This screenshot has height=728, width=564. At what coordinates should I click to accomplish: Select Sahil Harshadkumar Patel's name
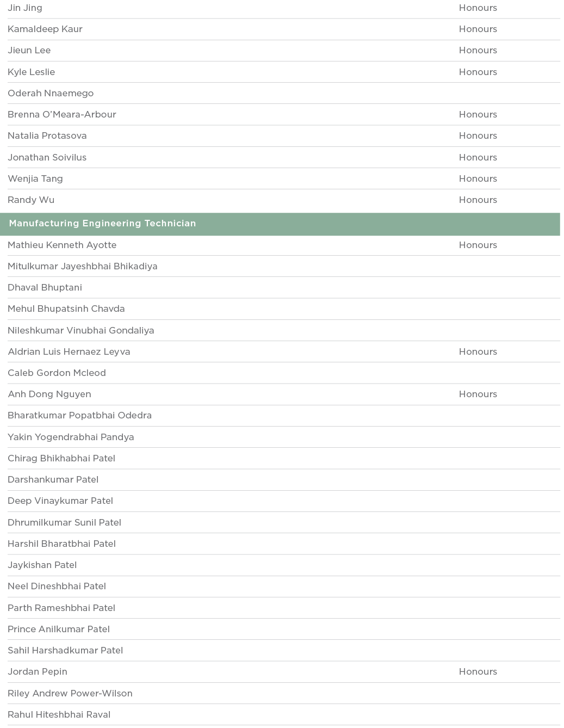coord(65,651)
